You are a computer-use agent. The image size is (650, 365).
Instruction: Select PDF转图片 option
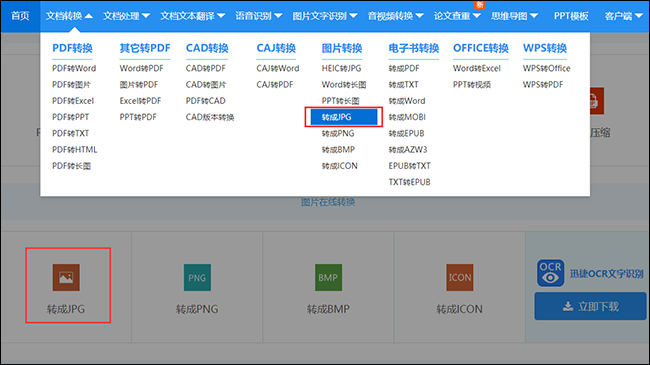[x=71, y=84]
